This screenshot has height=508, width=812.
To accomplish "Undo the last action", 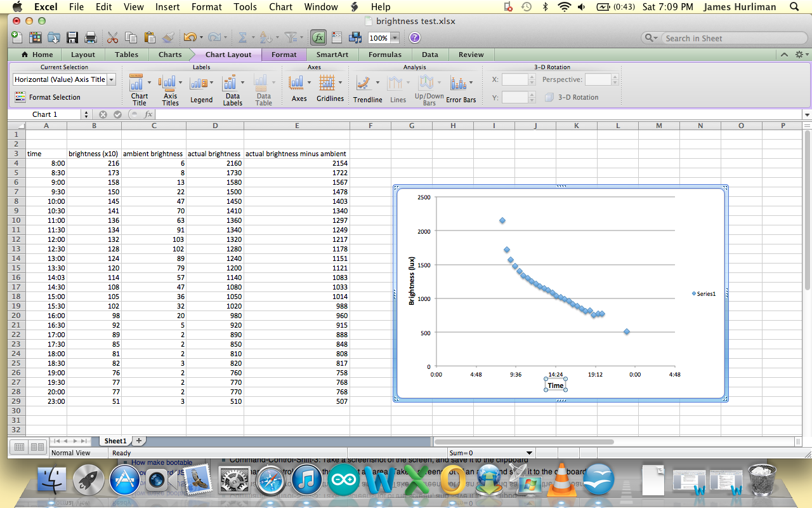I will coord(189,37).
